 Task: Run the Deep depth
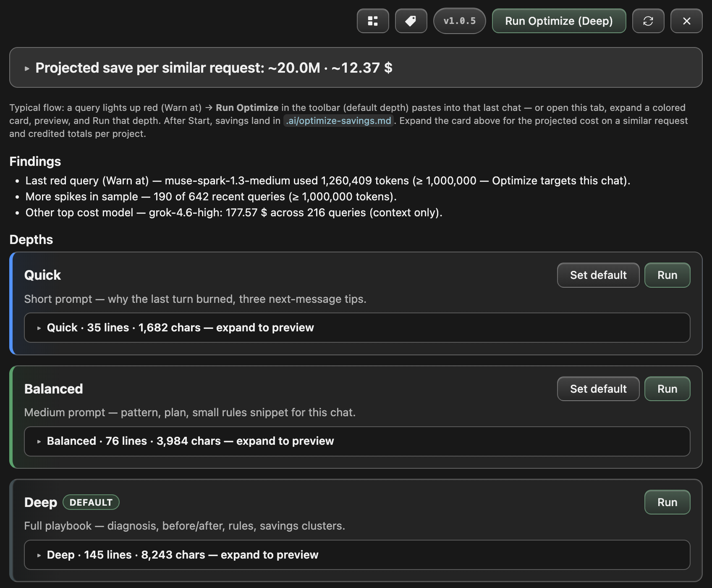click(667, 502)
